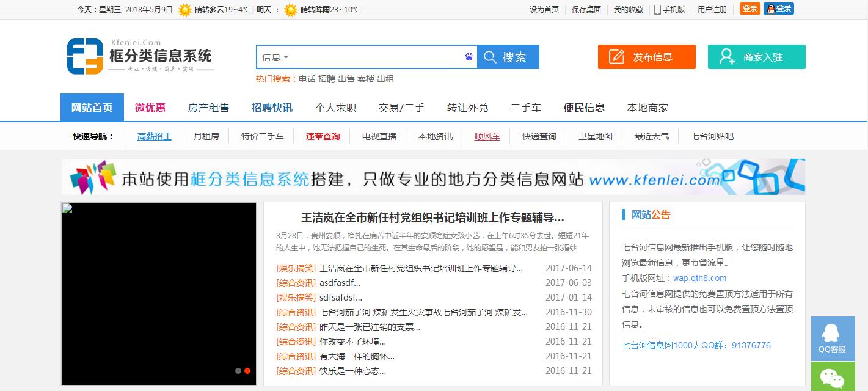
Task: Open QQ客服 floating widget
Action: 833,338
